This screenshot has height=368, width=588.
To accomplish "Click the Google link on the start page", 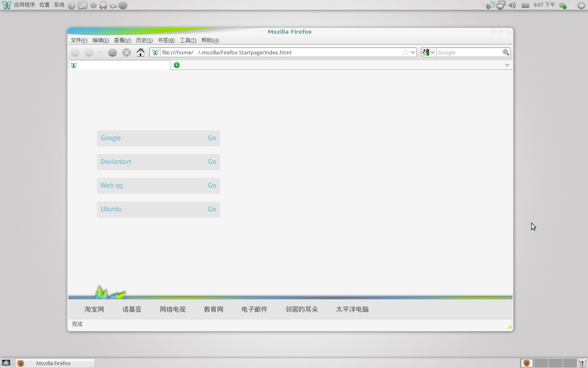I will coord(111,138).
